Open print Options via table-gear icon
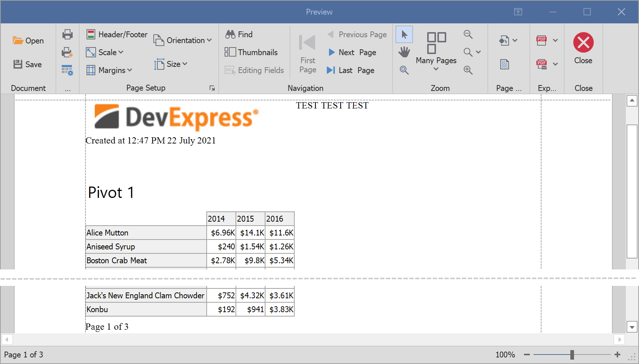 point(68,70)
